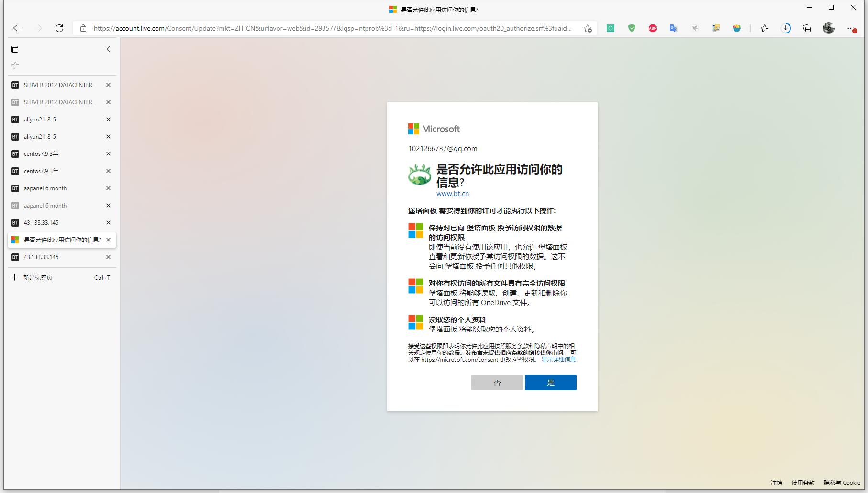Open the Downloads panel

[x=786, y=28]
